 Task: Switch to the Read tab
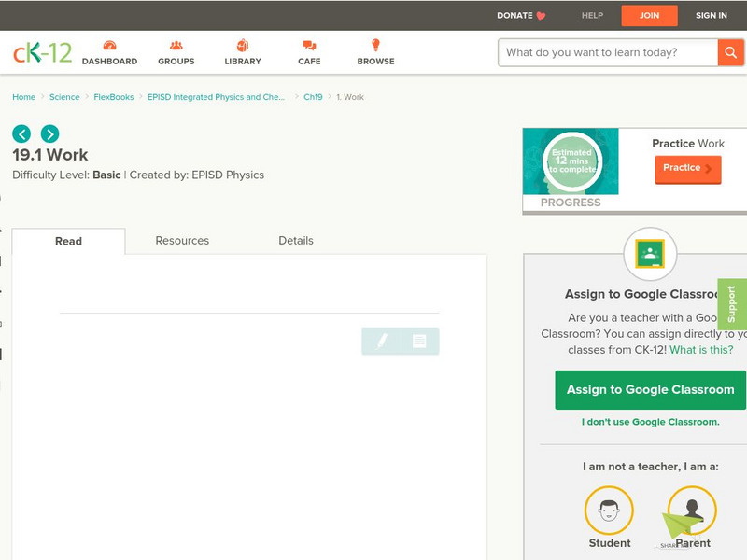coord(68,241)
